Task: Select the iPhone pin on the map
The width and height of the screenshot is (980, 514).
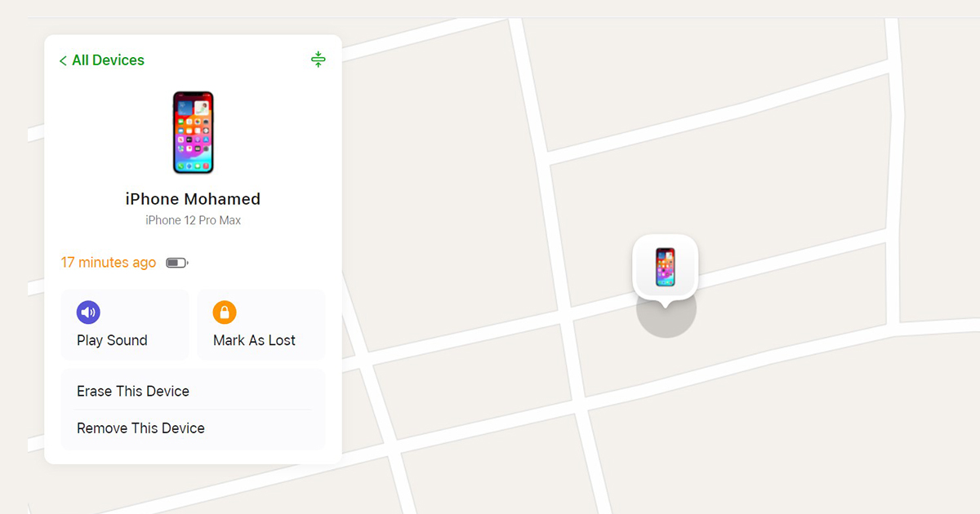Action: [x=666, y=267]
